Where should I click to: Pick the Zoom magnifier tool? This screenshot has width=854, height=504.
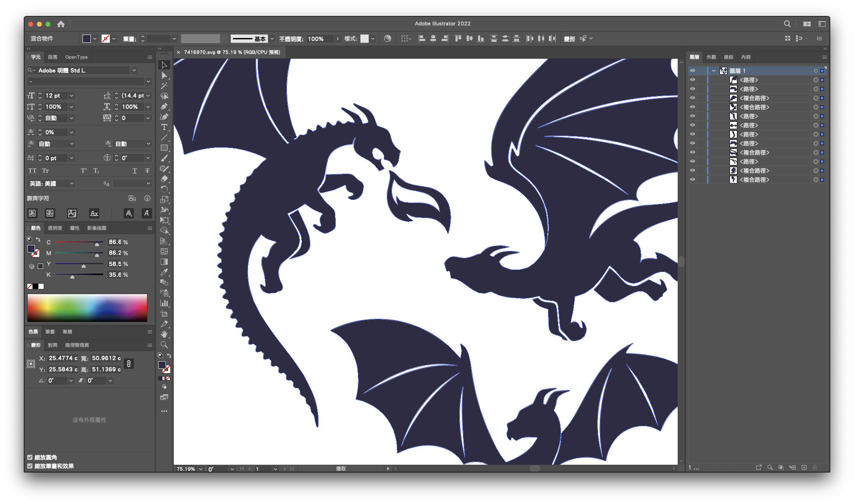pos(164,345)
